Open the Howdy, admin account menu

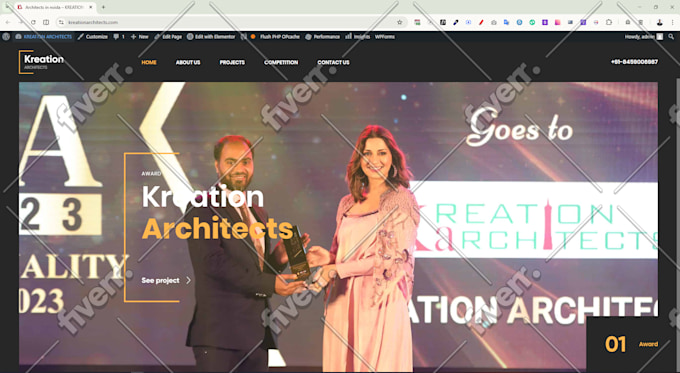tap(644, 37)
